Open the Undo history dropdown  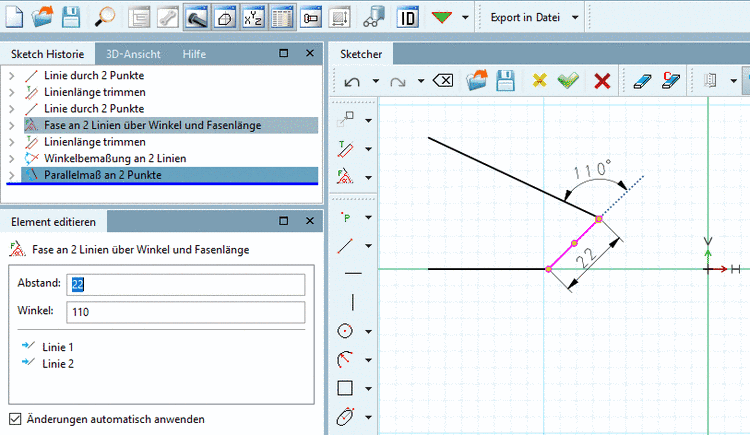point(376,81)
